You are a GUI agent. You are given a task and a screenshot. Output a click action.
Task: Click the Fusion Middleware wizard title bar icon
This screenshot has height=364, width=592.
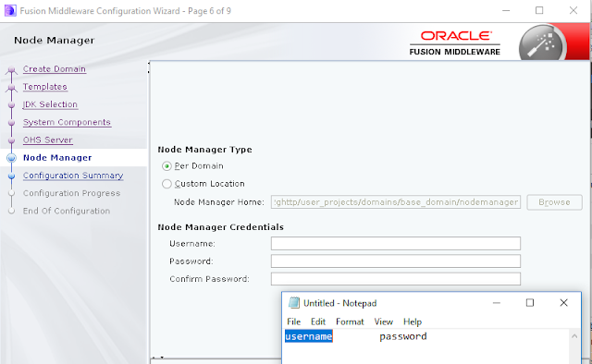pyautogui.click(x=10, y=10)
